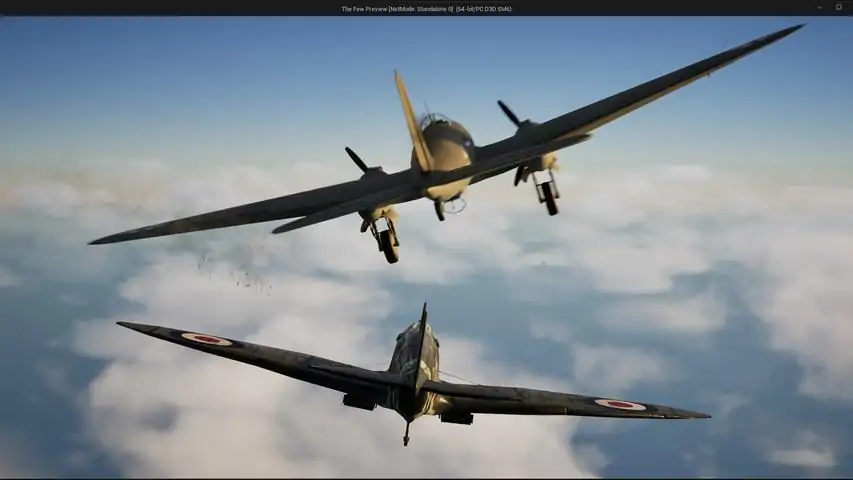
Task: Minimize The Few Preview window
Action: (819, 7)
